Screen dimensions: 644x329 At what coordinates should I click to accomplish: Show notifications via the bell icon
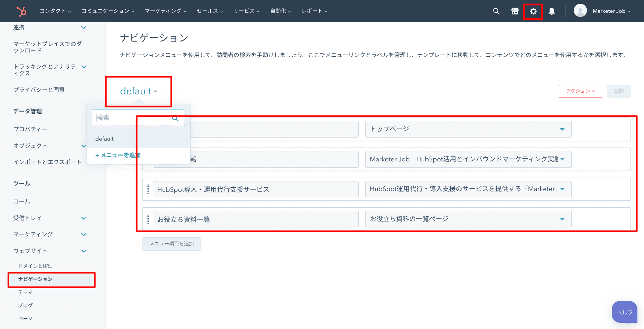click(552, 11)
